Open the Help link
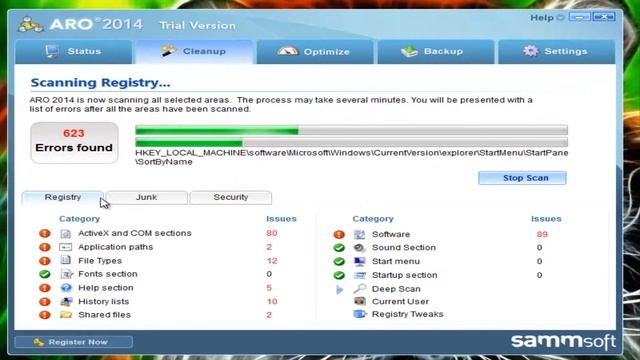Screen dimensions: 640x360 (541, 18)
